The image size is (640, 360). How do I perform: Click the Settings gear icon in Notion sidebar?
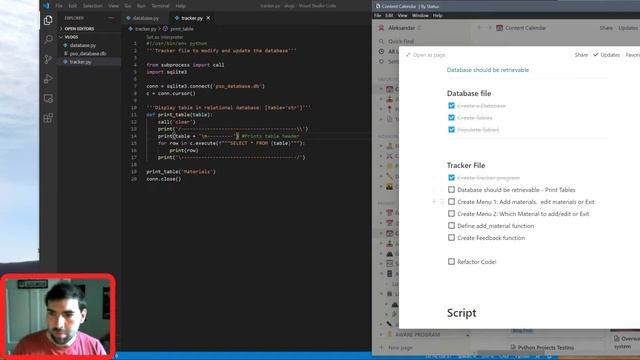click(381, 61)
